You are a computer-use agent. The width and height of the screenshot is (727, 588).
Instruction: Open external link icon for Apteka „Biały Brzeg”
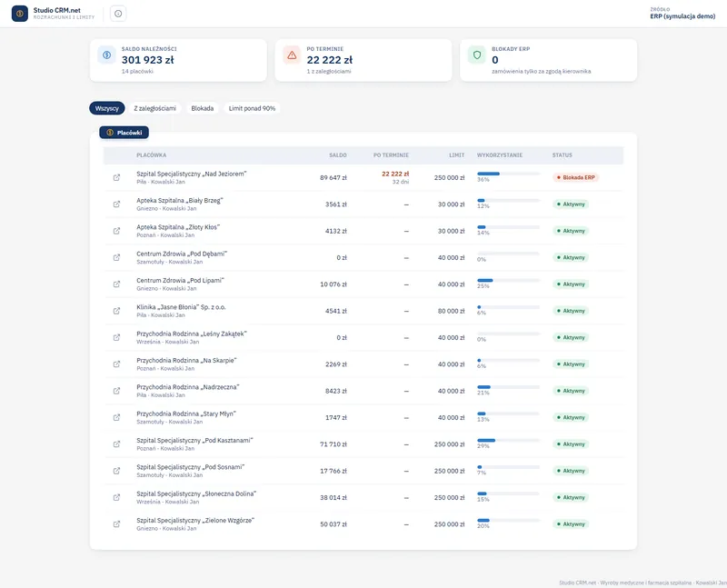(x=117, y=204)
